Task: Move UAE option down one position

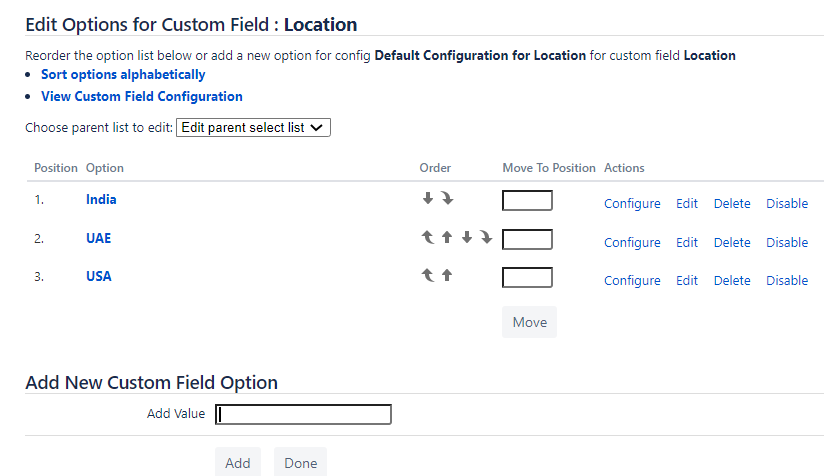Action: [466, 238]
